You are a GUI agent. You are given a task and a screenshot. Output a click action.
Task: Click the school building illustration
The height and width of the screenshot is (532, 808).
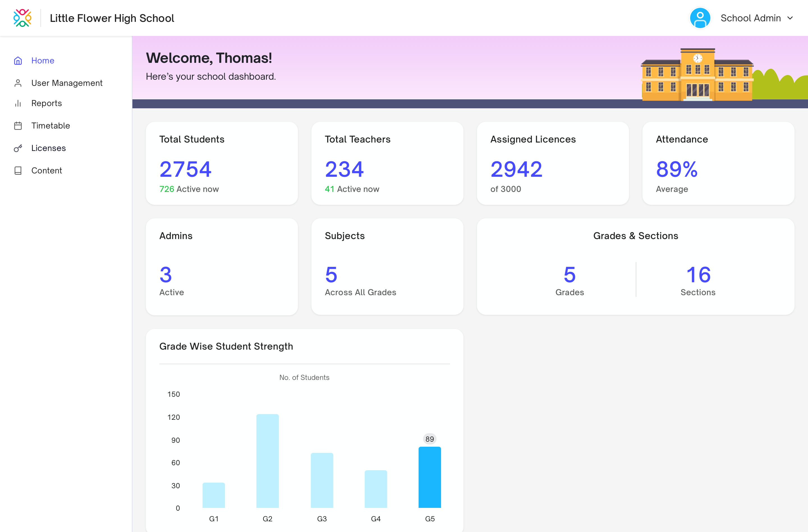click(x=697, y=75)
